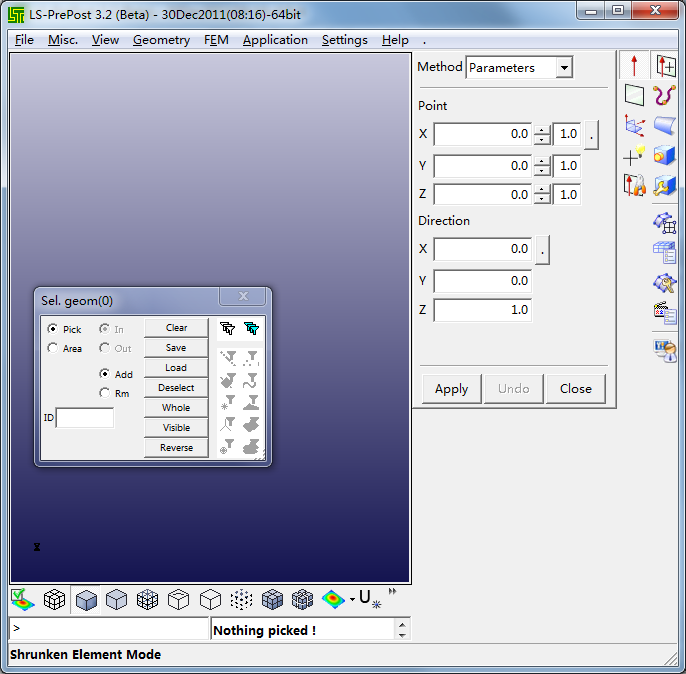Click the Point X spinner arrows

coord(542,134)
